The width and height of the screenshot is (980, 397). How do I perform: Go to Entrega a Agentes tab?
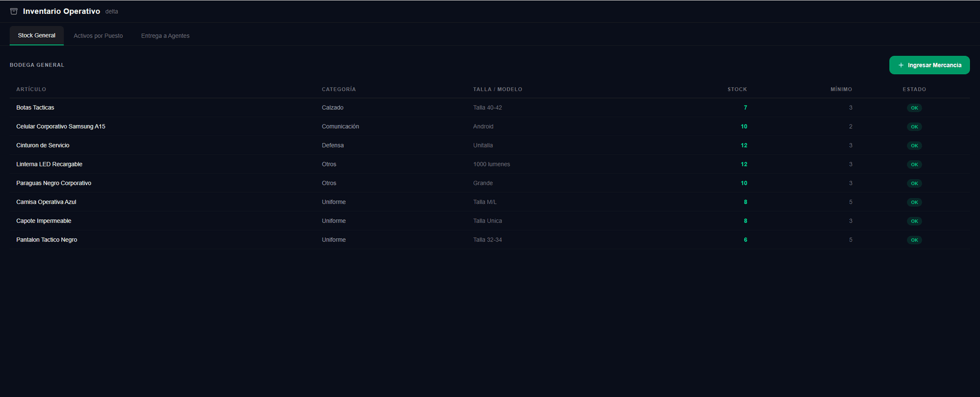[x=165, y=36]
